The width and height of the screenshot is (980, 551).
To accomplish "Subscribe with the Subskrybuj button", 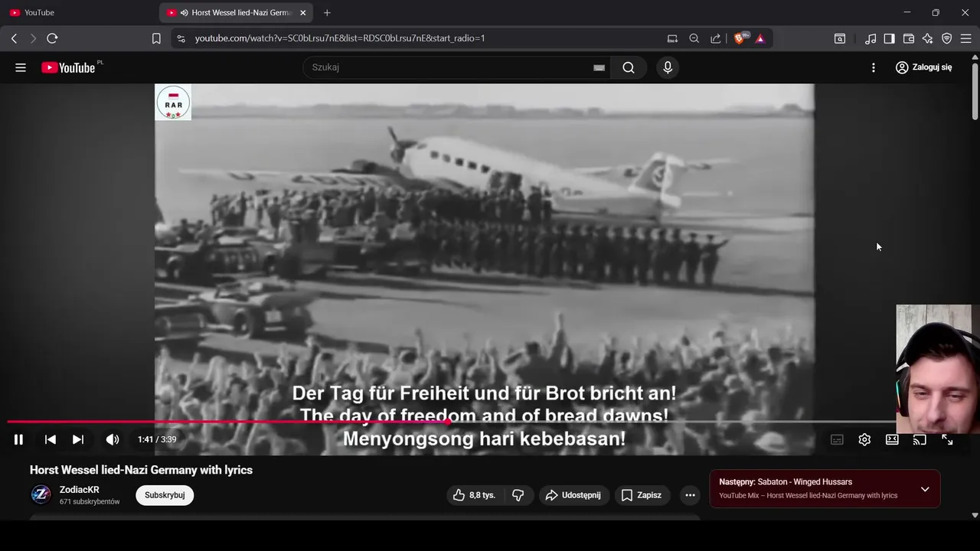I will tap(165, 495).
